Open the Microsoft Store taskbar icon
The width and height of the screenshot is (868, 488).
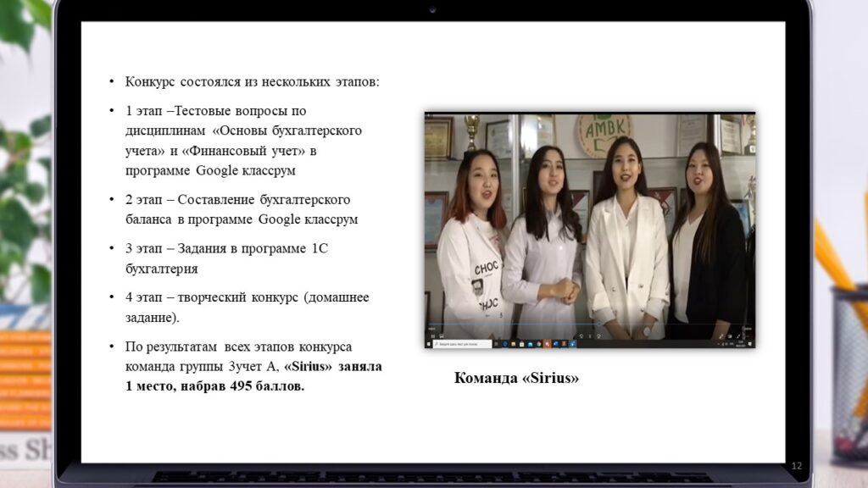pyautogui.click(x=522, y=344)
